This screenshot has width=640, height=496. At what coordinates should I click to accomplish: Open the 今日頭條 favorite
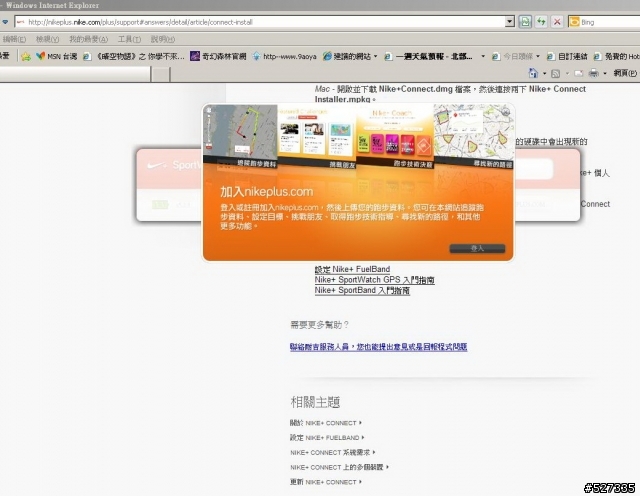(513, 56)
